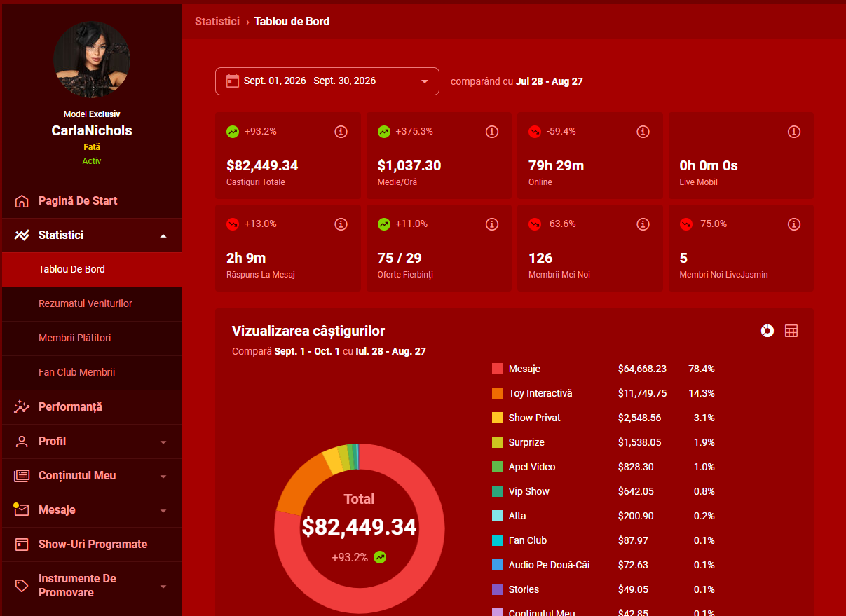Click the Vizualizarea câștigurilor heading
The image size is (846, 616).
[x=308, y=331]
